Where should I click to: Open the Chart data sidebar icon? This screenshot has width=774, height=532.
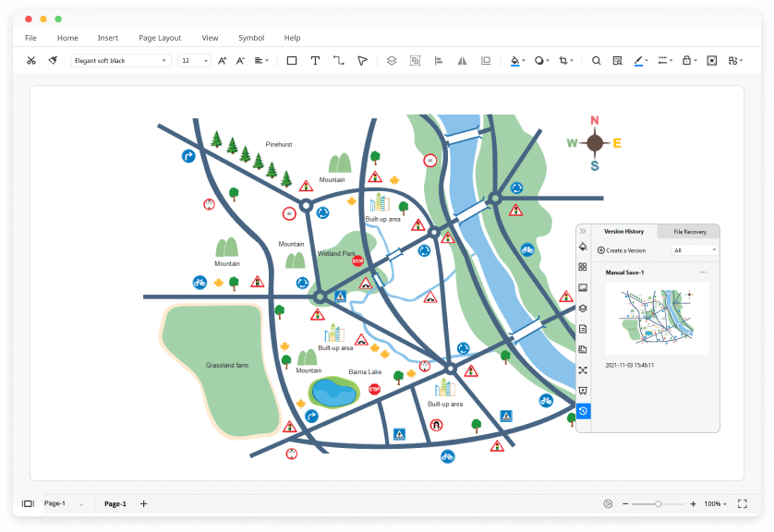point(583,349)
